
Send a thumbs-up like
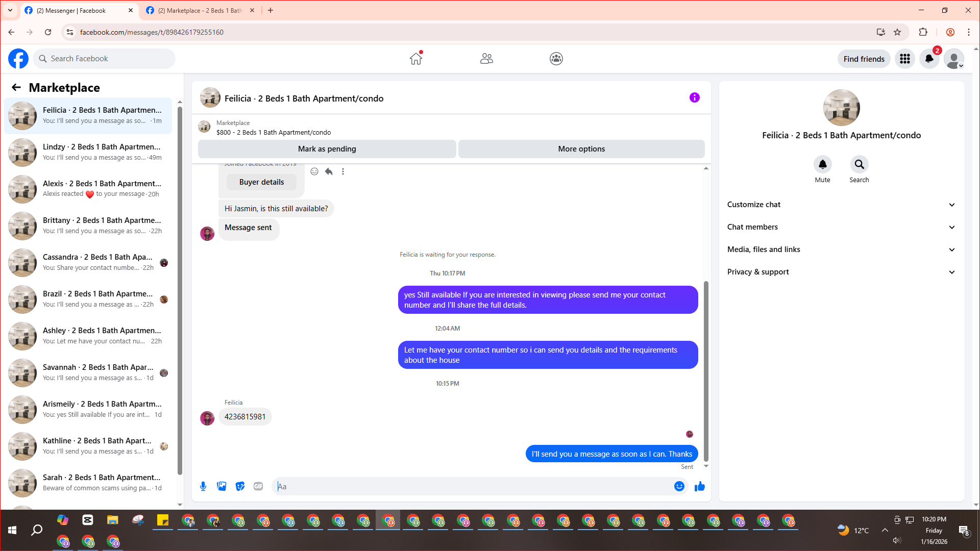699,486
